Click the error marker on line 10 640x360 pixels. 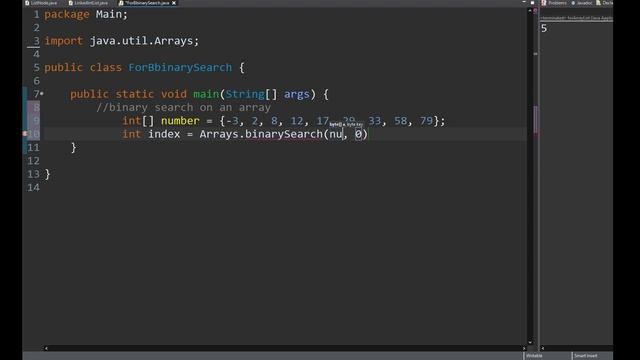pos(25,133)
